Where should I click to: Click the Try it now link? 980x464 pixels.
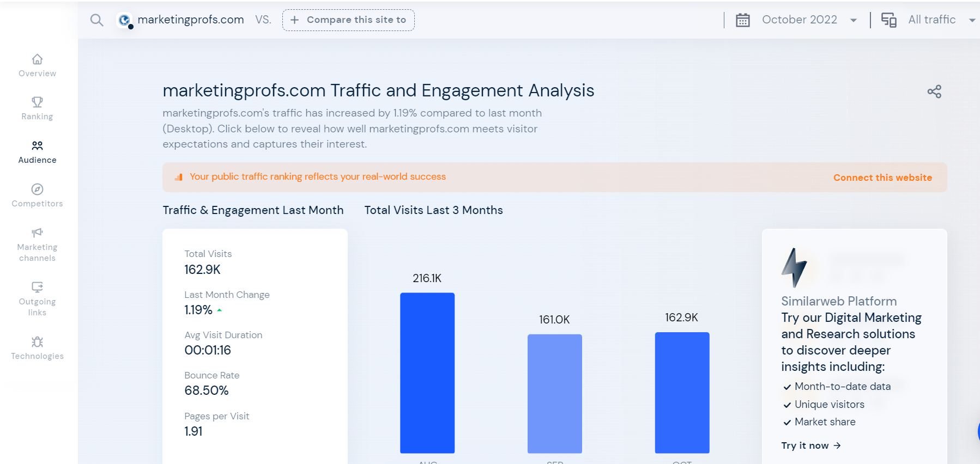point(810,445)
